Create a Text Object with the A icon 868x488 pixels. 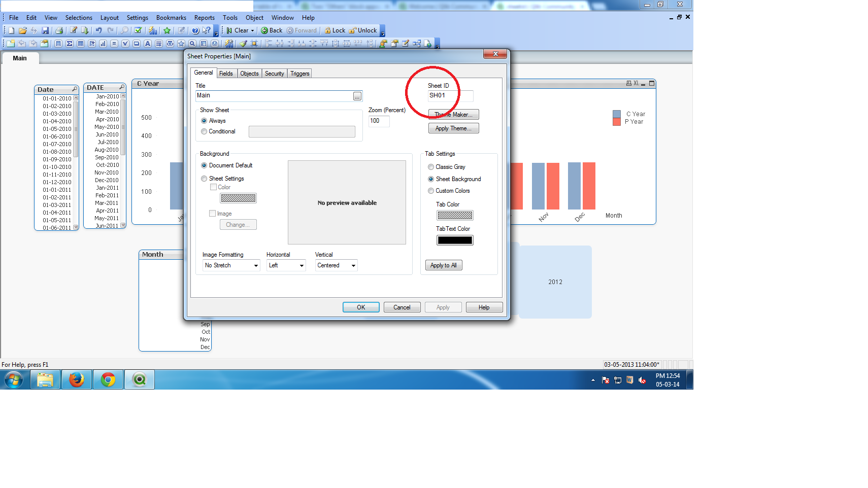(148, 44)
